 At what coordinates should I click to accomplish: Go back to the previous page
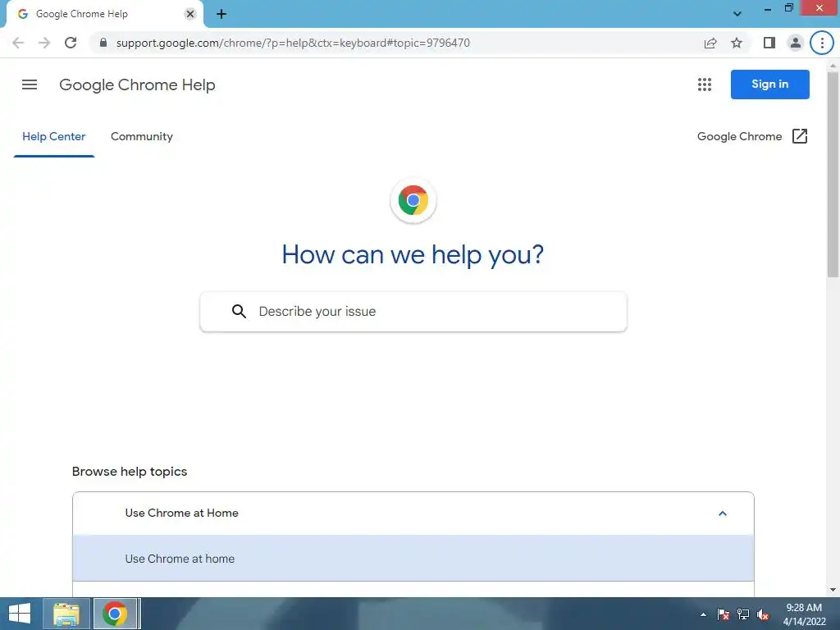point(18,43)
